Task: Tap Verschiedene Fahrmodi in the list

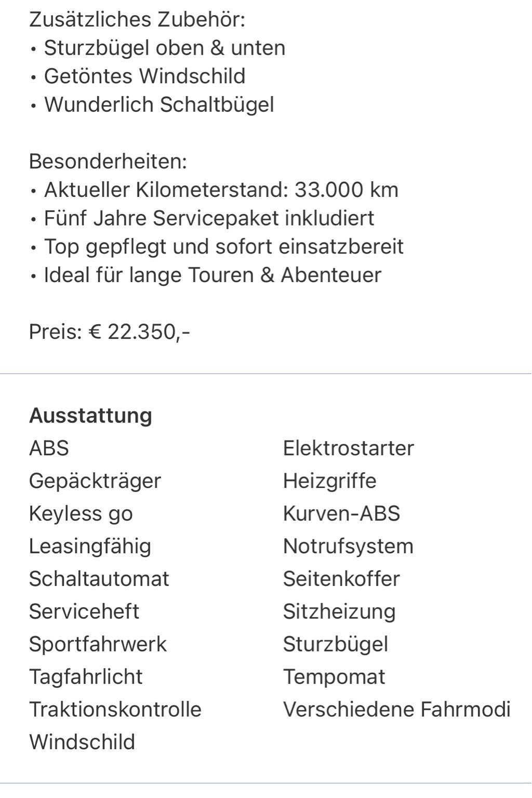Action: [397, 710]
